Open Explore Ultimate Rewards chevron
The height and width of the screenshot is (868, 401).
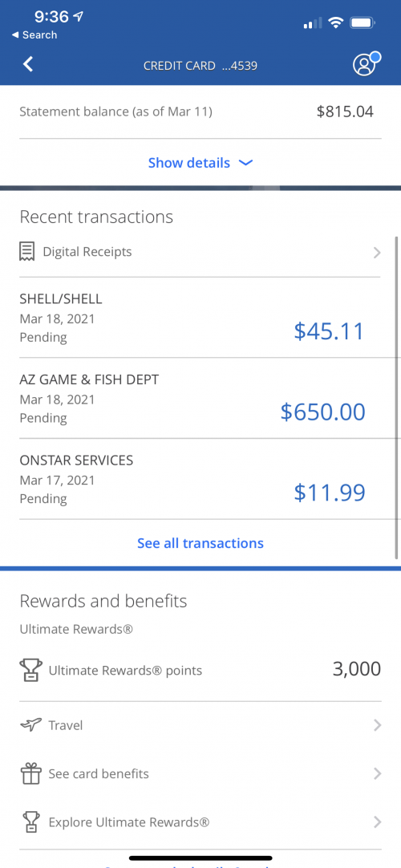(x=377, y=822)
